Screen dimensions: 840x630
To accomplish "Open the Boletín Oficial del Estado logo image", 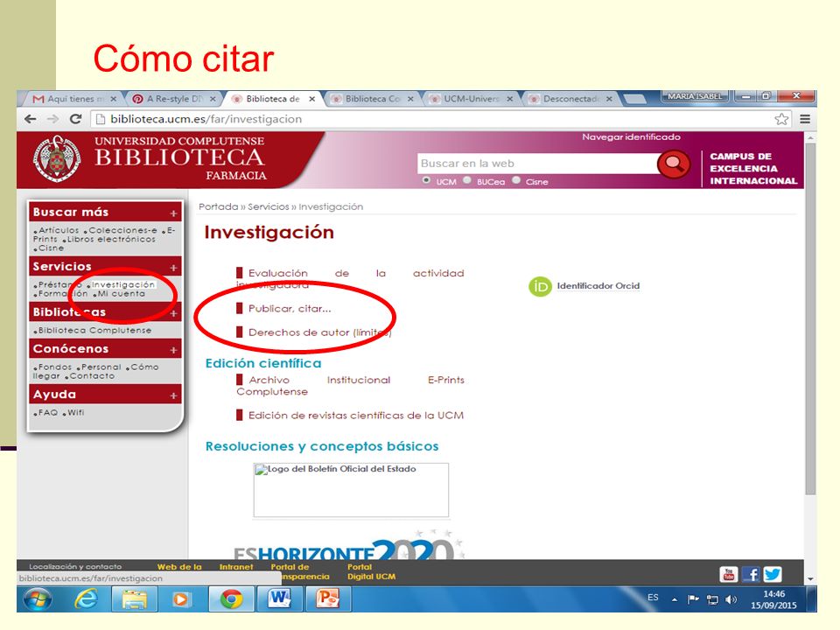I will (x=351, y=490).
